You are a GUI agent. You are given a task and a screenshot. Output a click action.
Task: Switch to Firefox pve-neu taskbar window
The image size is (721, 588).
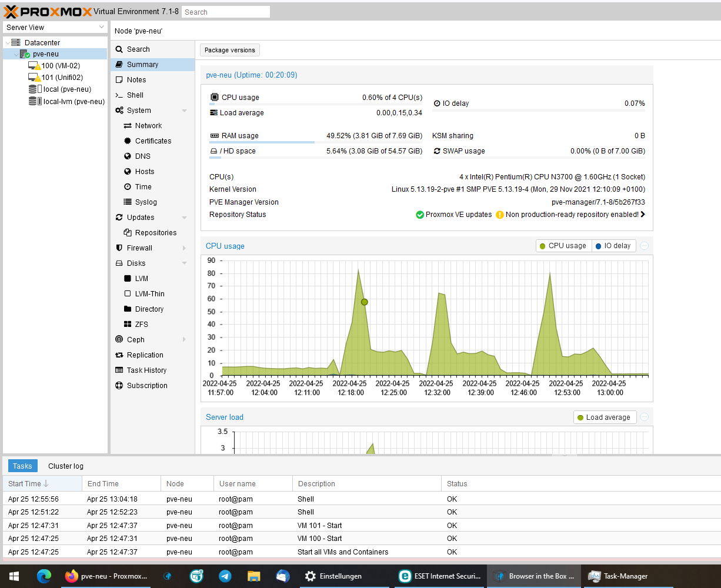[106, 576]
